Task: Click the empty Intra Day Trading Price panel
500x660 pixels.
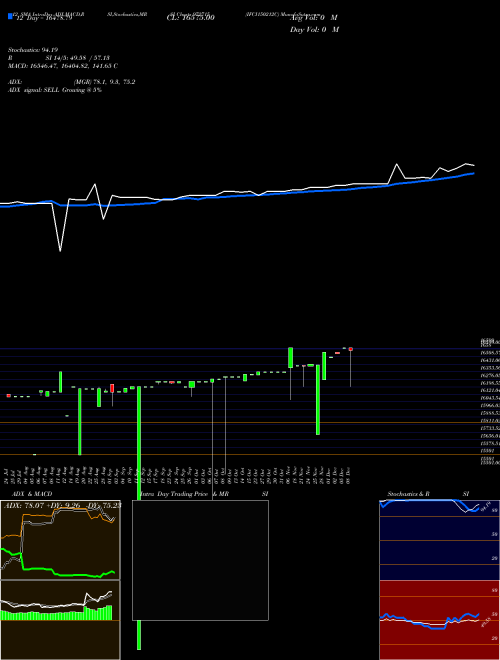Action: [200, 560]
